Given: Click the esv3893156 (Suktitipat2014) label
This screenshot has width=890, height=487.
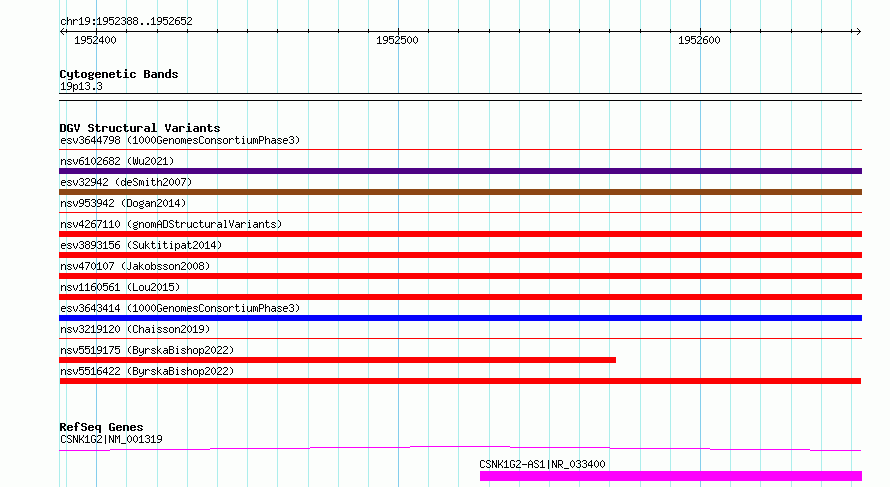Looking at the screenshot, I should [141, 245].
